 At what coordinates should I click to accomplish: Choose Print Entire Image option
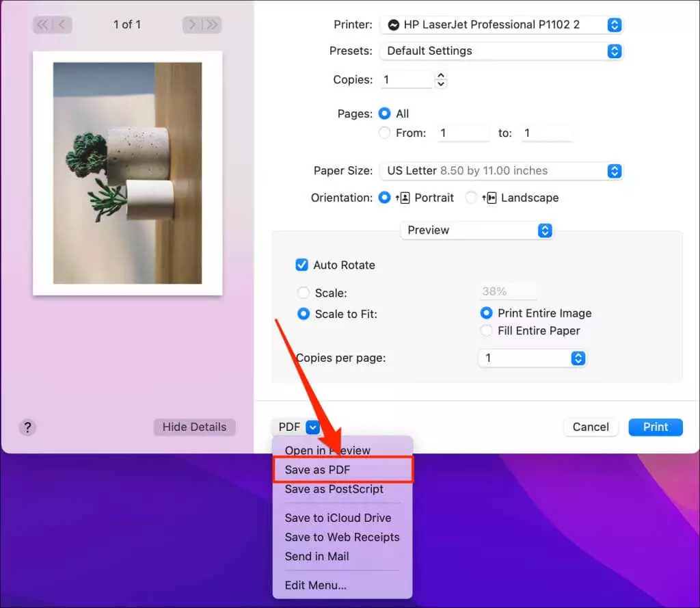click(x=486, y=313)
